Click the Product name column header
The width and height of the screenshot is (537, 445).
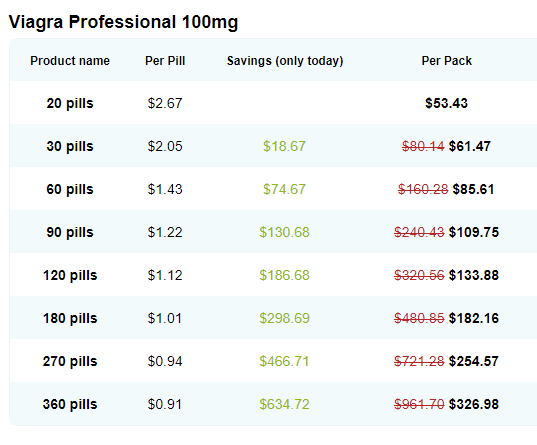pos(70,61)
